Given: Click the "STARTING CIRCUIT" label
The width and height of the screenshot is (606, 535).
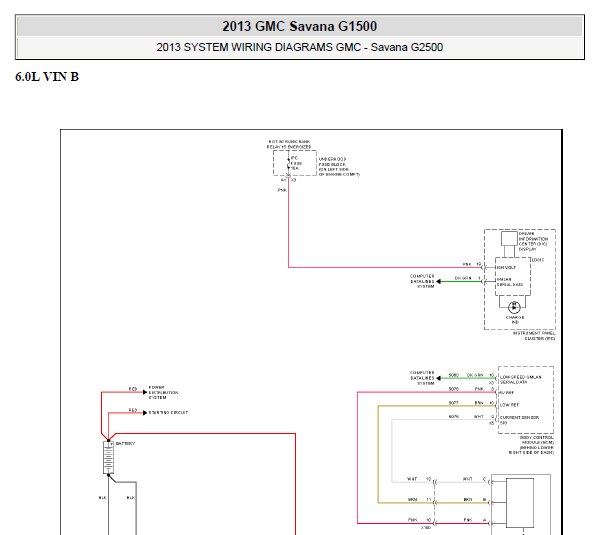Looking at the screenshot, I should [x=168, y=412].
